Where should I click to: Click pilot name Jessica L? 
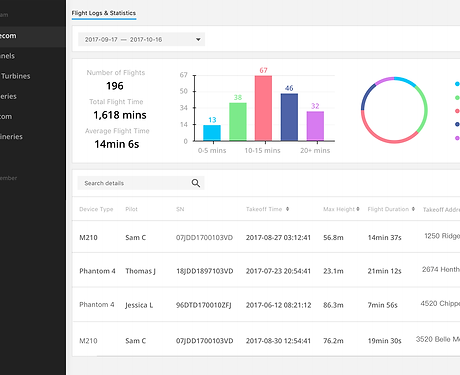(x=139, y=305)
